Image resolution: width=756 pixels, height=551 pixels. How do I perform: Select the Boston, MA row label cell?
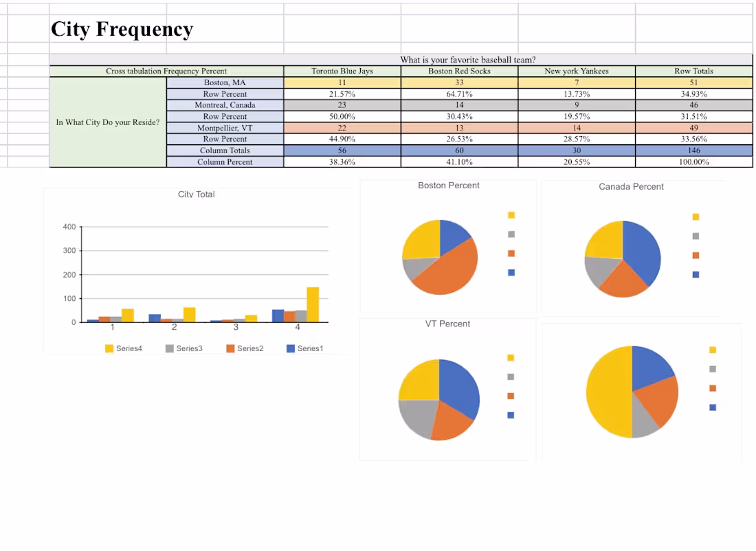(225, 82)
